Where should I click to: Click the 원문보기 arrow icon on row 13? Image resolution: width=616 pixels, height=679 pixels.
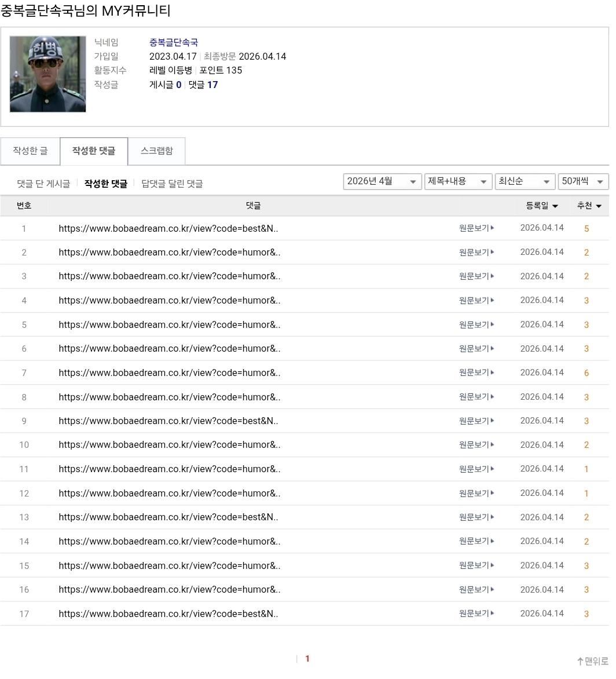(x=492, y=517)
